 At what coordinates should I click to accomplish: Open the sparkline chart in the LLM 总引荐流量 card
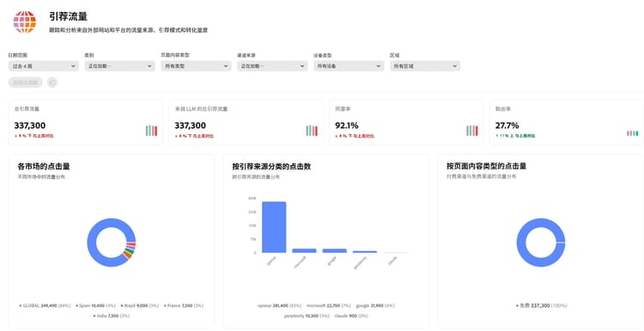pos(312,131)
